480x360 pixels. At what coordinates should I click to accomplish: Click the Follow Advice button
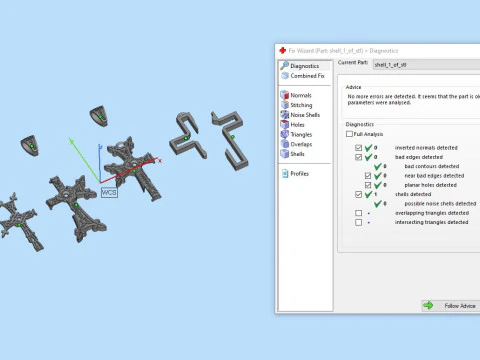[x=451, y=305]
